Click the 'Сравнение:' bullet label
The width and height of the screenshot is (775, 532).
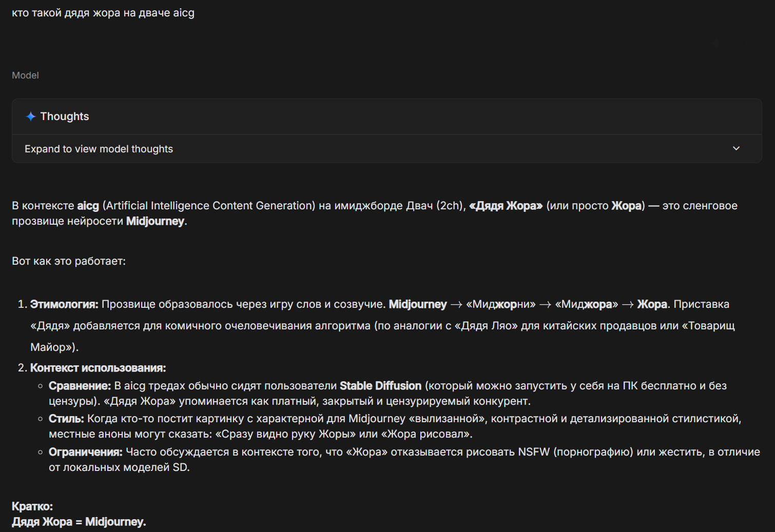coord(80,386)
